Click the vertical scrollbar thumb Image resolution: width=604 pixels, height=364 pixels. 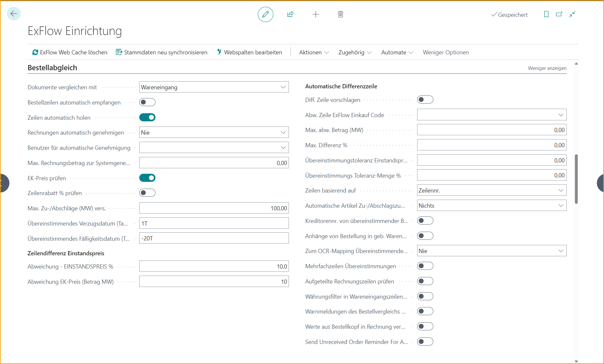click(576, 179)
